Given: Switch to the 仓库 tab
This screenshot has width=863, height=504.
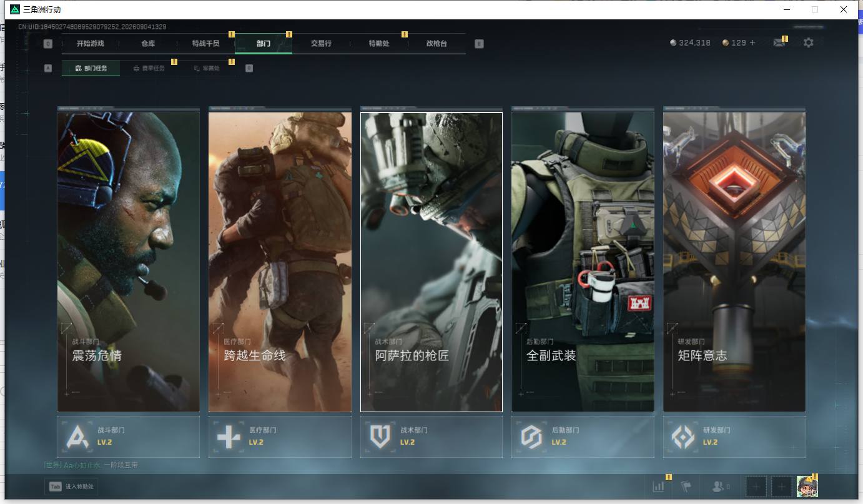Looking at the screenshot, I should [x=148, y=44].
